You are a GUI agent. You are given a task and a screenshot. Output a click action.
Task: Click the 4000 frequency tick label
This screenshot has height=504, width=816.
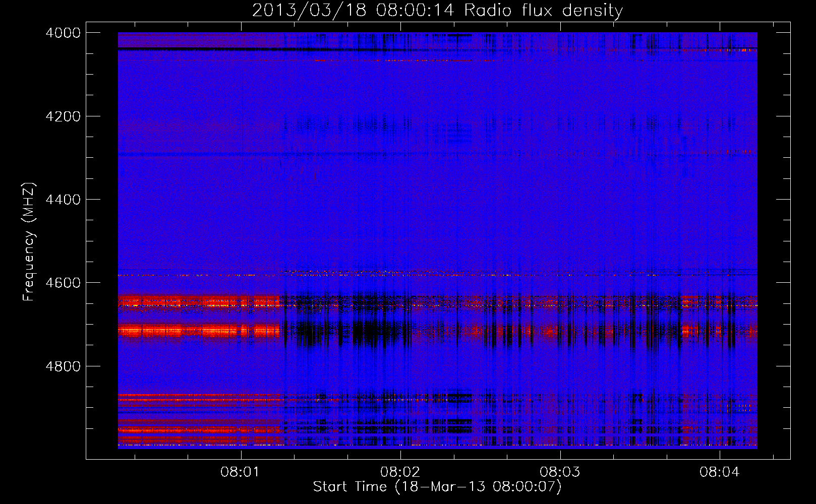(x=63, y=33)
